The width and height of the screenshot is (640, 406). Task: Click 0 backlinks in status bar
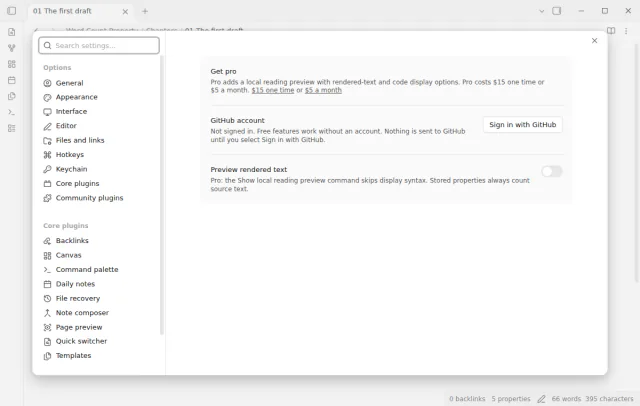(x=467, y=399)
